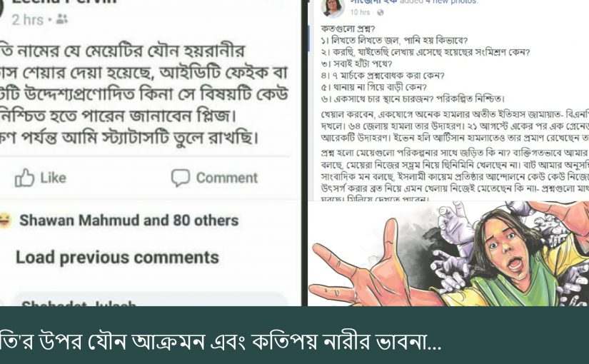Open the frightened woman illustration photo

(x=448, y=253)
